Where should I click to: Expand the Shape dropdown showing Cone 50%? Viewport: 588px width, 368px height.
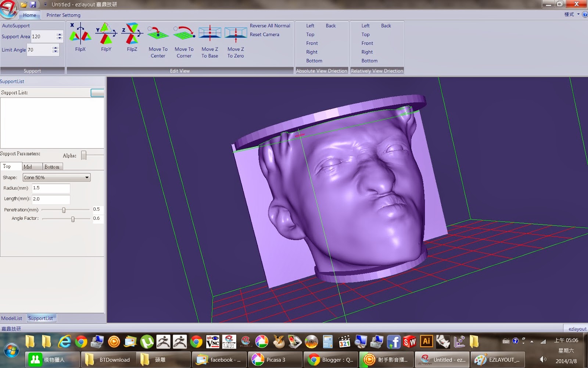coord(87,177)
